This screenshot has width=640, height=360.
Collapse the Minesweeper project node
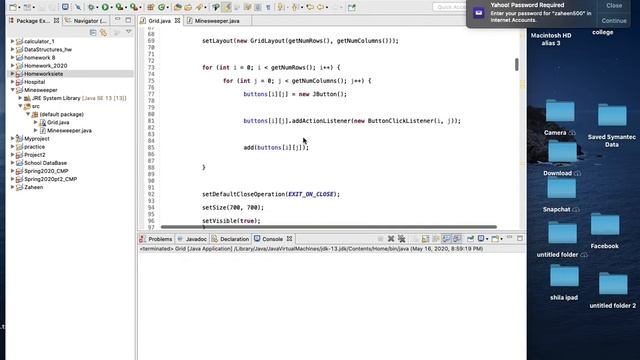[x=12, y=90]
